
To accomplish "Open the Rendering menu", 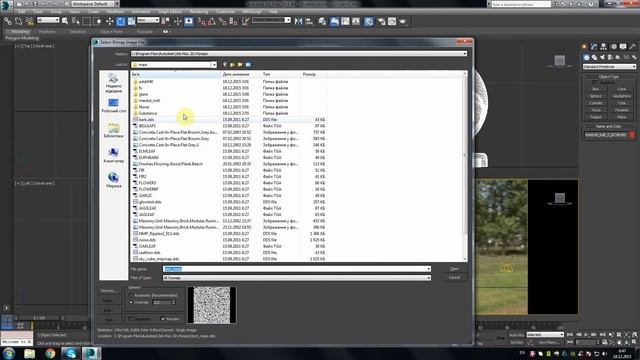I will pyautogui.click(x=198, y=12).
